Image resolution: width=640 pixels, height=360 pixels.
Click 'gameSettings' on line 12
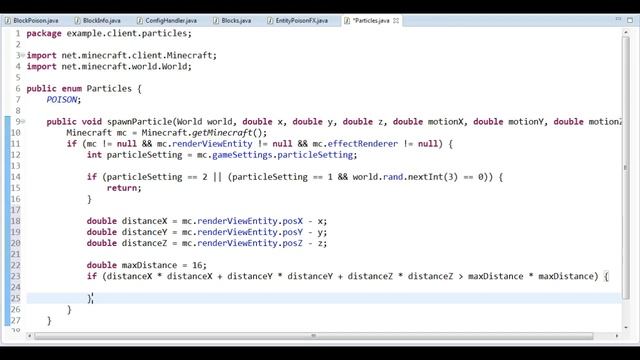pyautogui.click(x=242, y=154)
